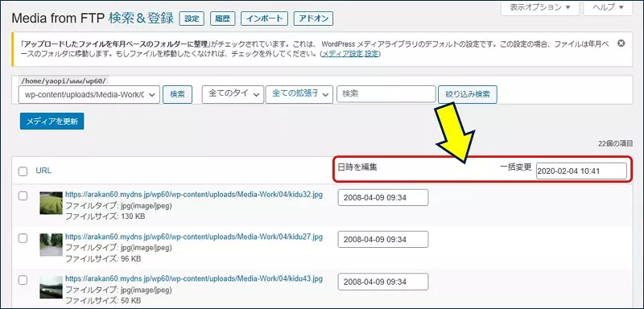Follow the メディア設定 設定 link
The height and width of the screenshot is (309, 644).
coord(350,54)
